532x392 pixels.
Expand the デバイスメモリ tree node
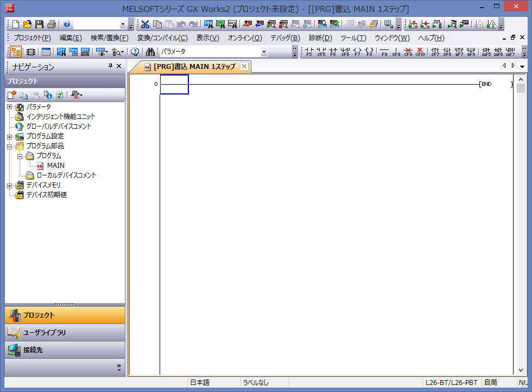[x=9, y=185]
